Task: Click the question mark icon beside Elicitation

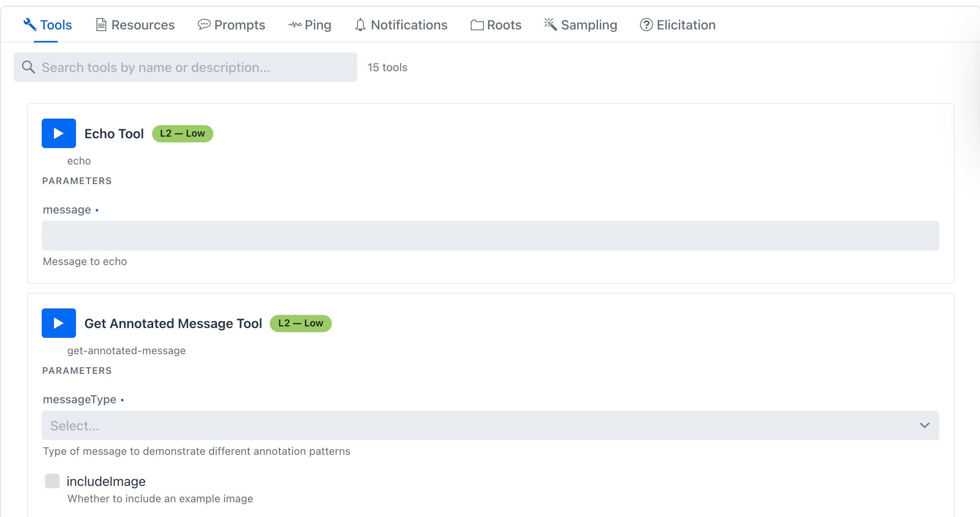Action: point(646,25)
